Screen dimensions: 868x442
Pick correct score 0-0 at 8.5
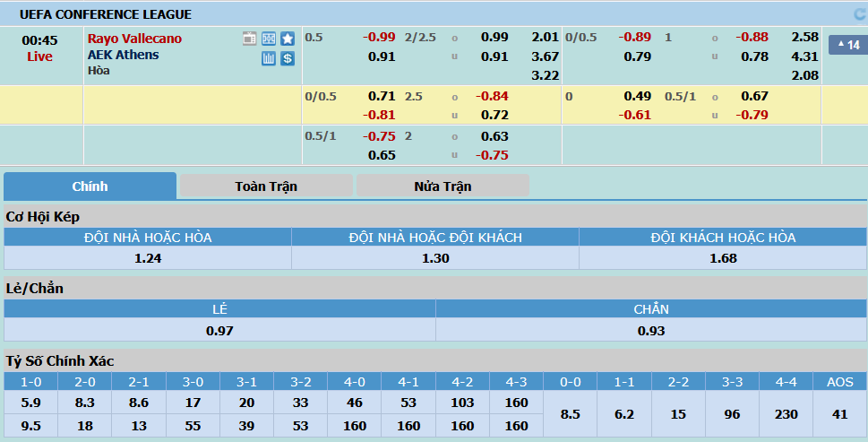point(571,414)
